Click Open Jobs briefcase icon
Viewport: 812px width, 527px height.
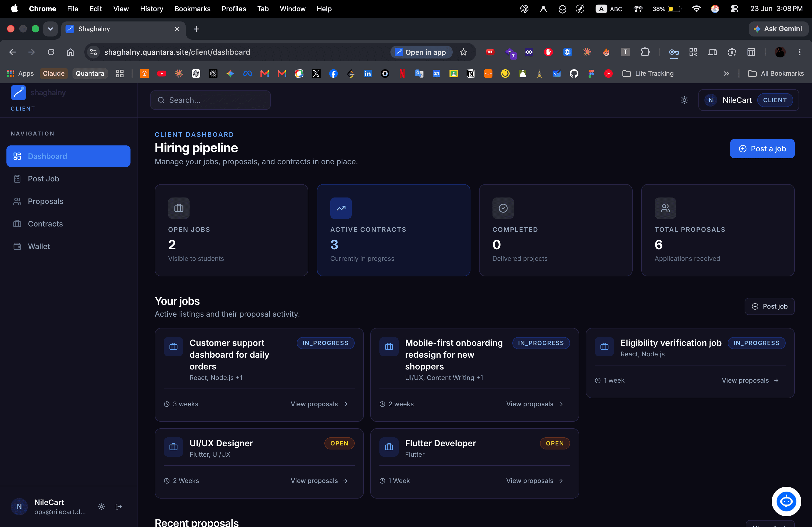(179, 208)
